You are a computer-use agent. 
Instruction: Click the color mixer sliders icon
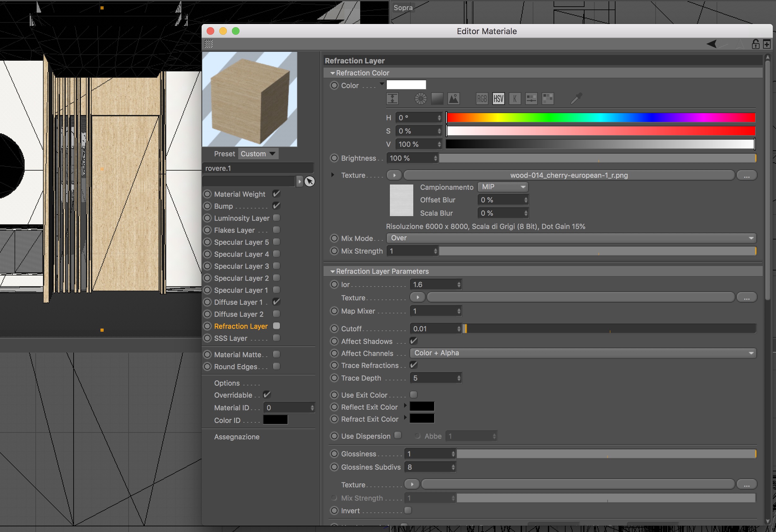click(x=531, y=99)
